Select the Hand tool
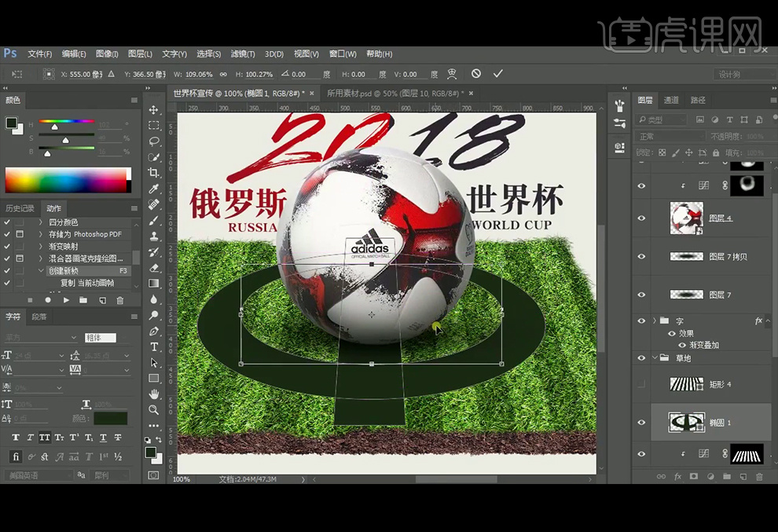Viewport: 778px width, 532px height. 154,394
